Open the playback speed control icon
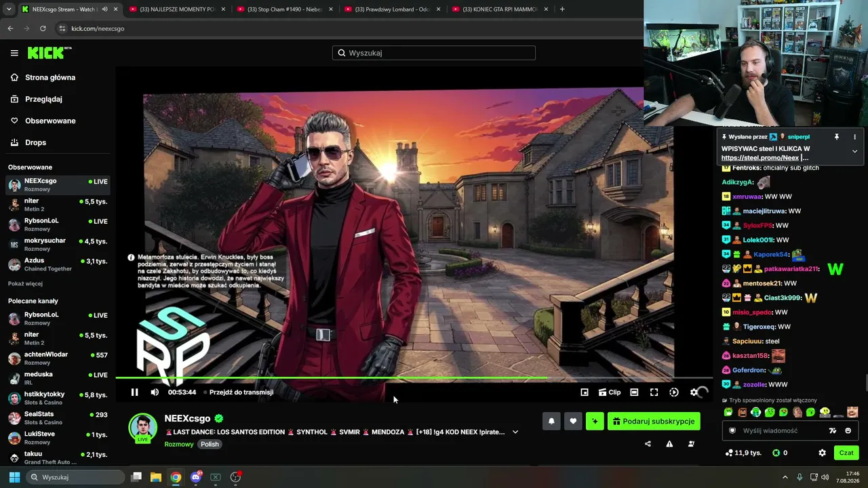 [x=674, y=392]
